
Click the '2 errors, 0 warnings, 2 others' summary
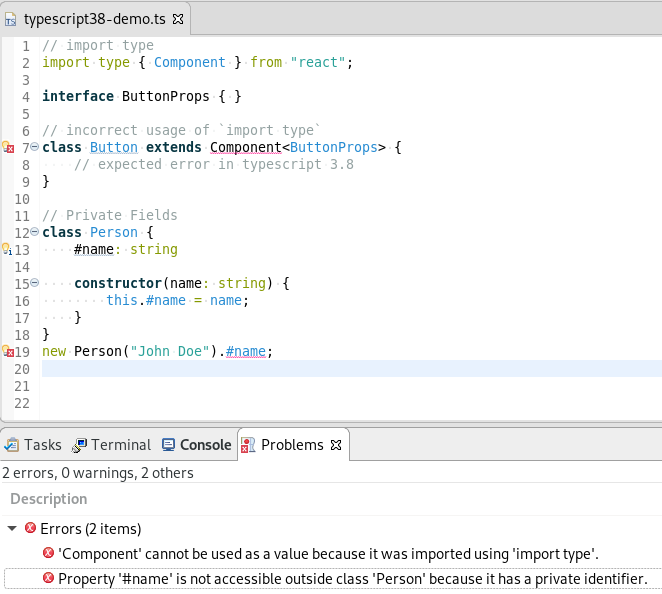98,473
